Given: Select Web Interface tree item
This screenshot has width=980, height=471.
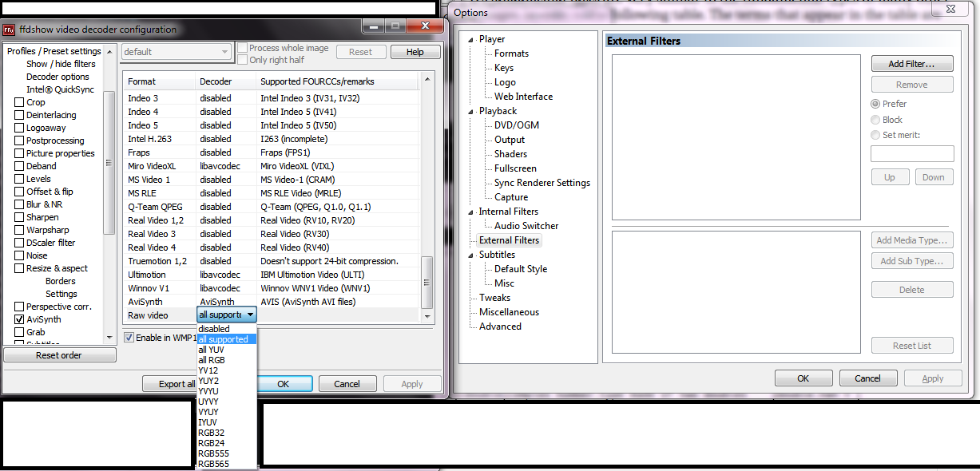Looking at the screenshot, I should click(x=523, y=97).
